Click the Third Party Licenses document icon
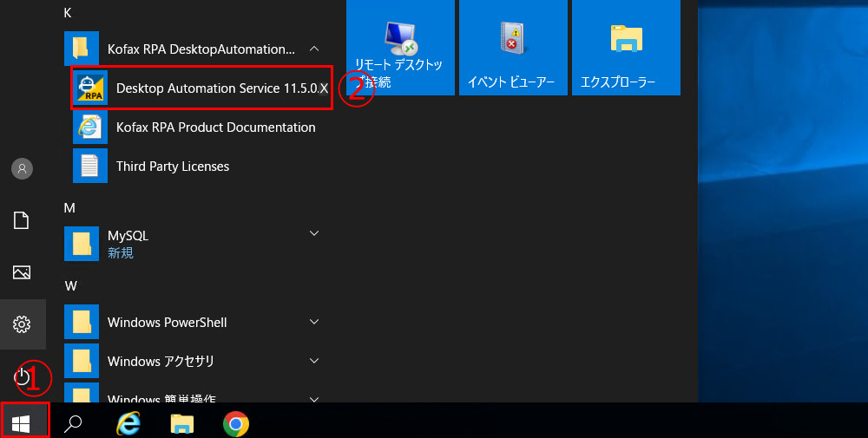The width and height of the screenshot is (868, 438). pyautogui.click(x=89, y=166)
